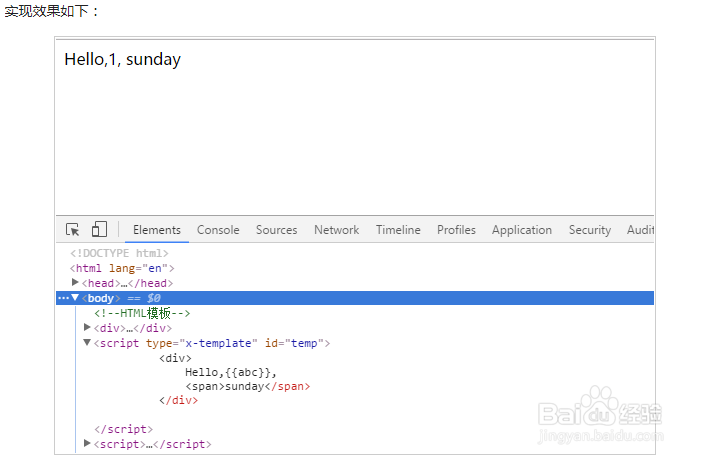
Task: Expand the last collapsed script node
Action: pyautogui.click(x=87, y=443)
